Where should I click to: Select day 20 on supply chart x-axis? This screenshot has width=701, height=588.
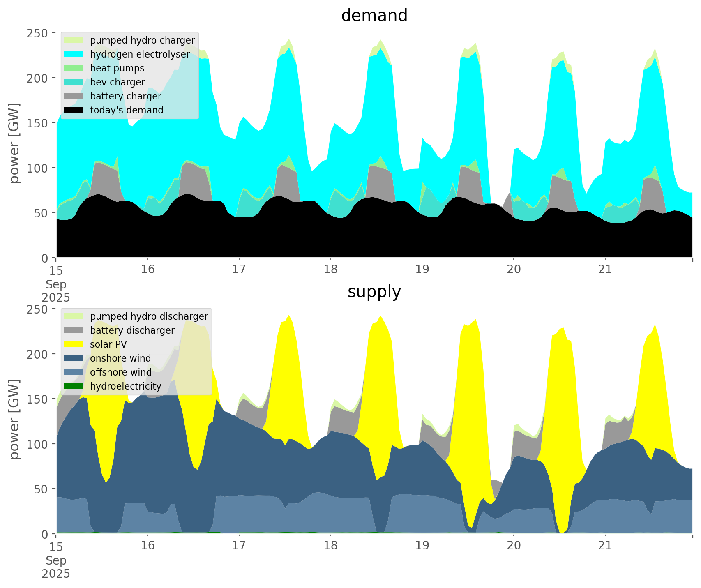pyautogui.click(x=513, y=546)
